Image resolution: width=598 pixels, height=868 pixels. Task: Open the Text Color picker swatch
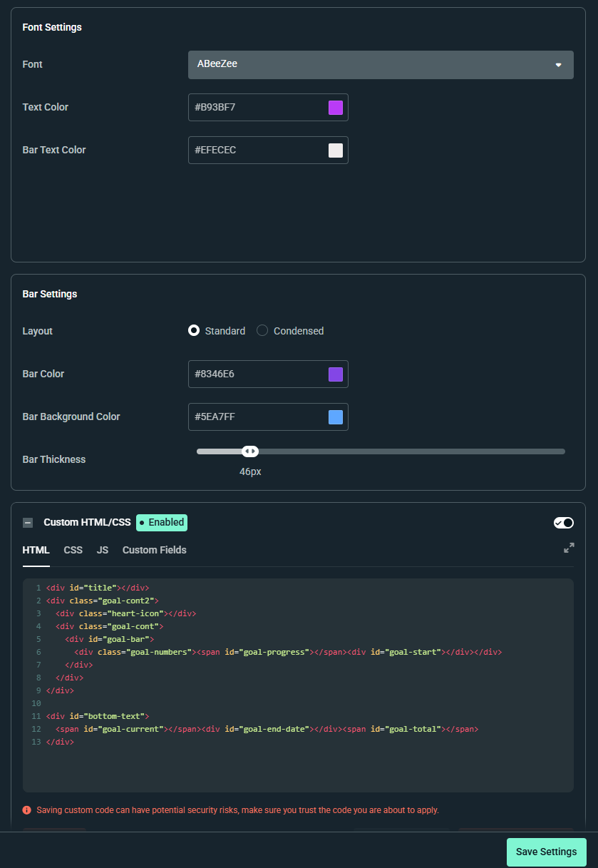pyautogui.click(x=335, y=107)
